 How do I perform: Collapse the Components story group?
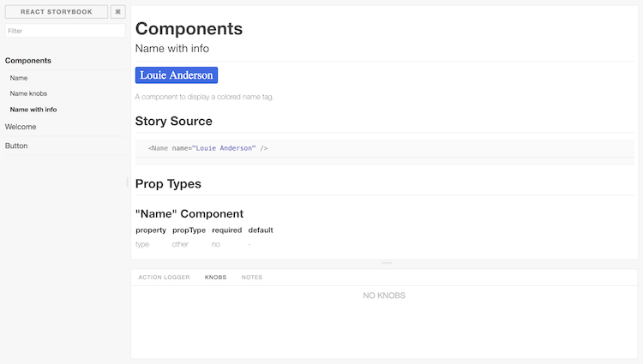[x=28, y=61]
